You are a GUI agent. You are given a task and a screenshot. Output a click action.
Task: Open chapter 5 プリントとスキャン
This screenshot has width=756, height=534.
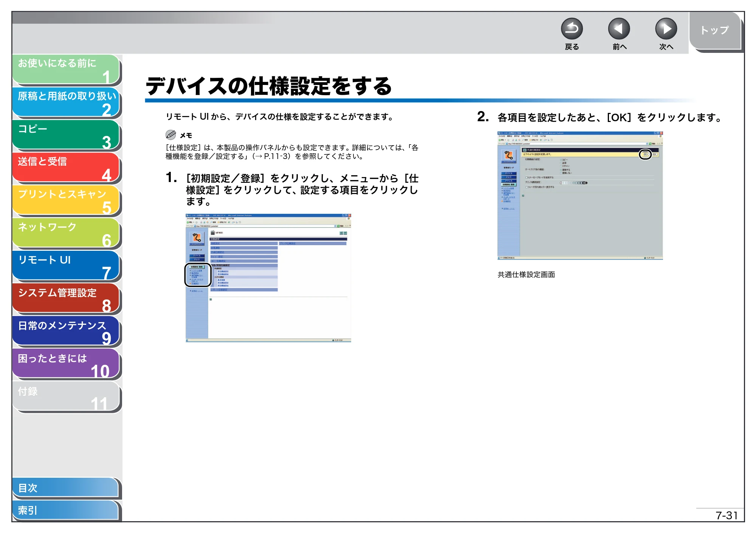[66, 201]
